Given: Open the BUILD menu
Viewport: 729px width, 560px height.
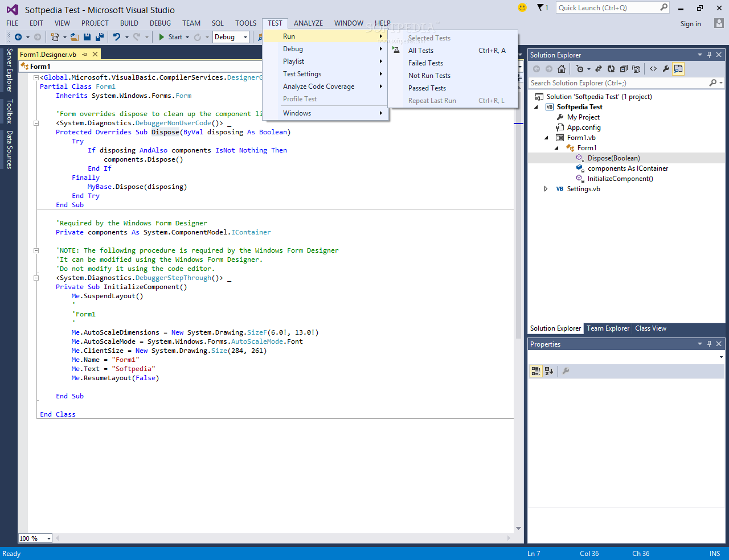Looking at the screenshot, I should [129, 23].
